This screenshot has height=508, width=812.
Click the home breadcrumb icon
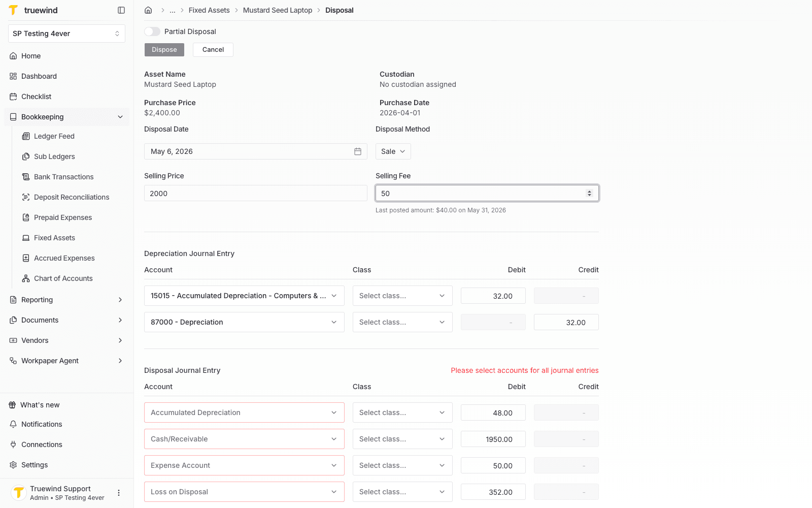148,10
